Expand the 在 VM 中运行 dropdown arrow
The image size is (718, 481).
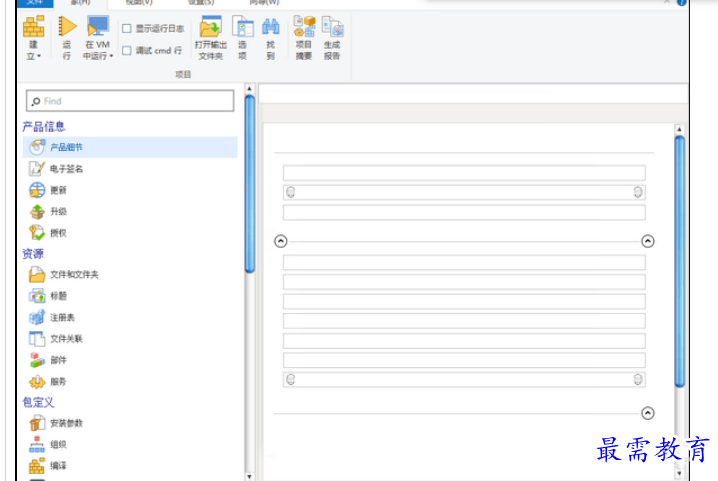coord(111,56)
